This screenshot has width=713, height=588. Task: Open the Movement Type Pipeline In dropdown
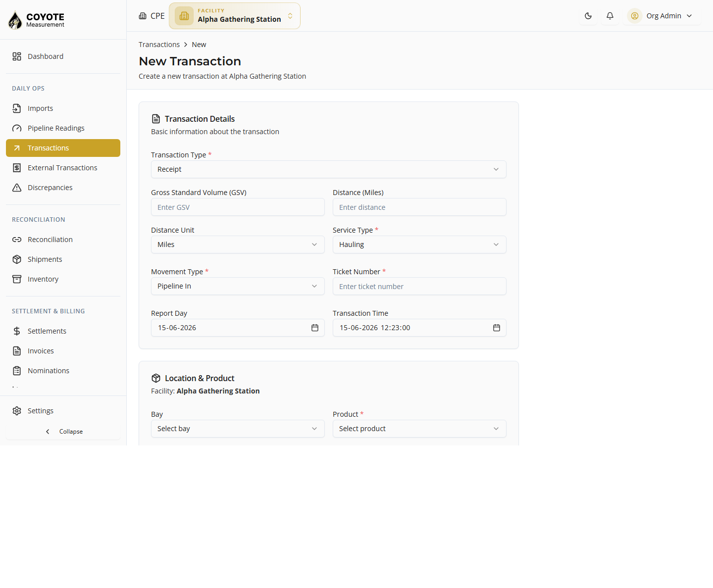[x=238, y=286]
